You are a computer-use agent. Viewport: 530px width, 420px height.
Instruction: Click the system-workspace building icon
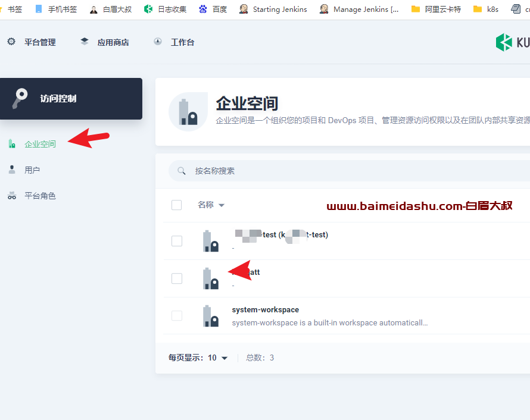pyautogui.click(x=210, y=316)
